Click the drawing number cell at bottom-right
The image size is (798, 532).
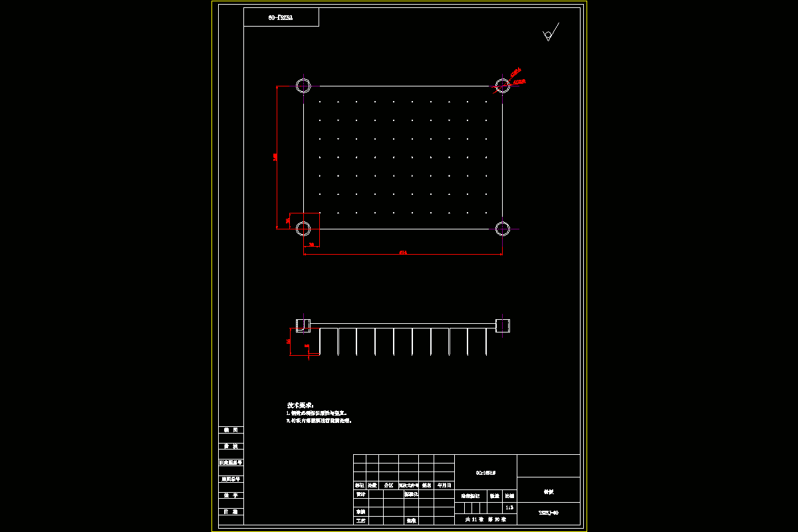click(548, 513)
